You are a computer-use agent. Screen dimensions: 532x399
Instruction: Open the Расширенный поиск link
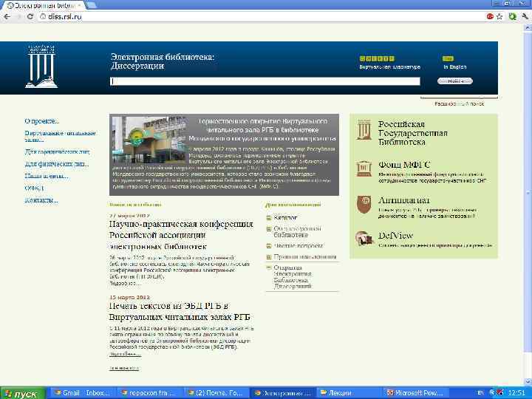pyautogui.click(x=460, y=104)
